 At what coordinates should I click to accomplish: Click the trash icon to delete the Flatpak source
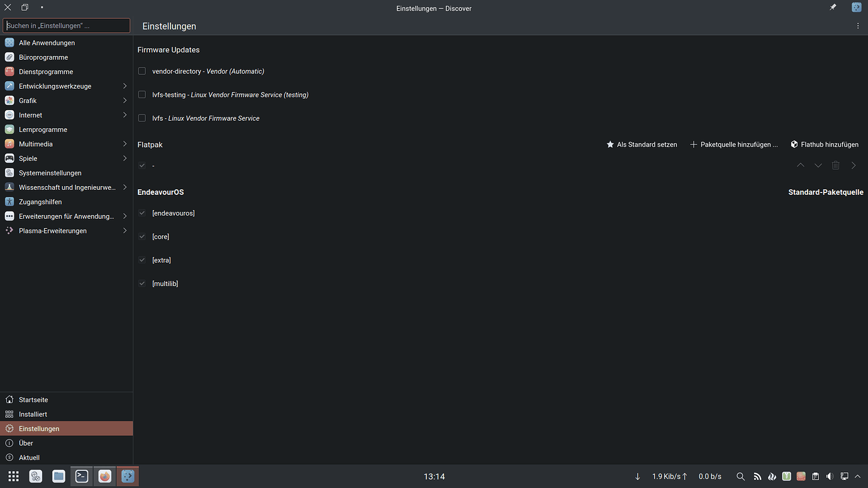pos(835,165)
